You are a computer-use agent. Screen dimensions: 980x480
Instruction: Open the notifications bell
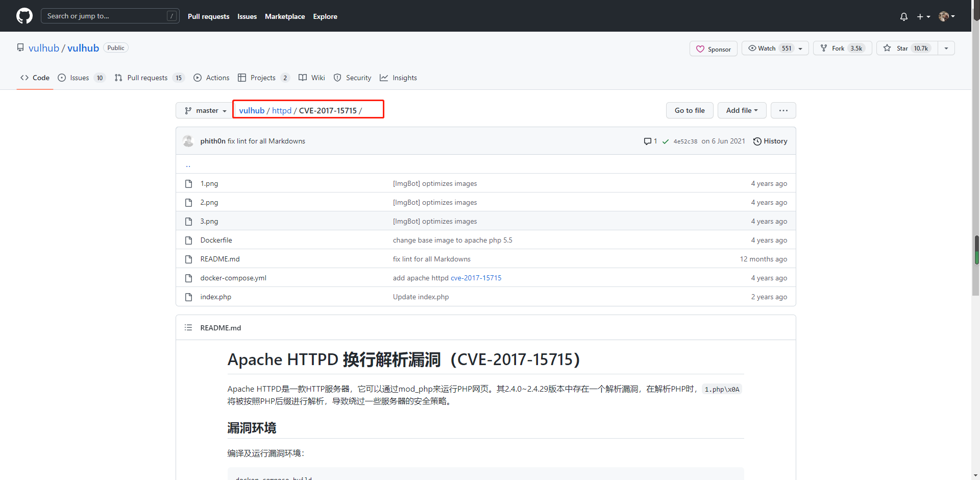(904, 16)
